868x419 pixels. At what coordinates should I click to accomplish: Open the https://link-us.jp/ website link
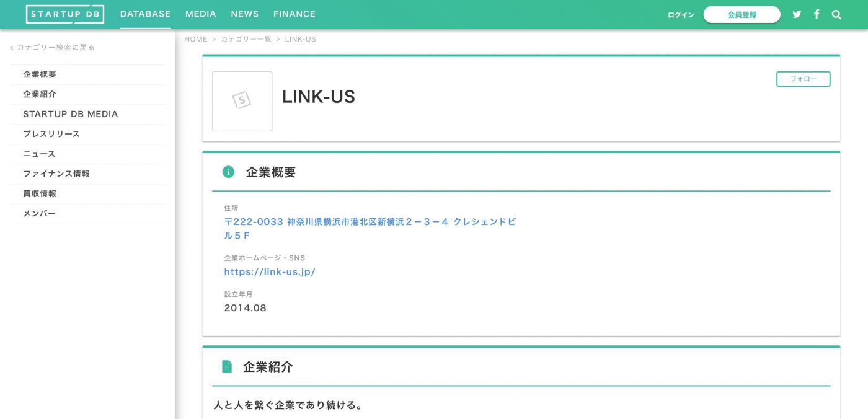[270, 271]
